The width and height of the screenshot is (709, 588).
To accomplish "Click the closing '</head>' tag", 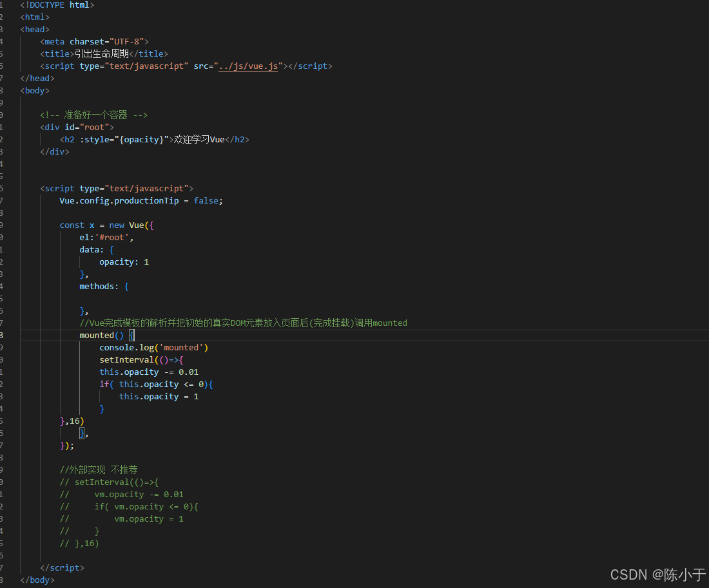I will [x=37, y=78].
